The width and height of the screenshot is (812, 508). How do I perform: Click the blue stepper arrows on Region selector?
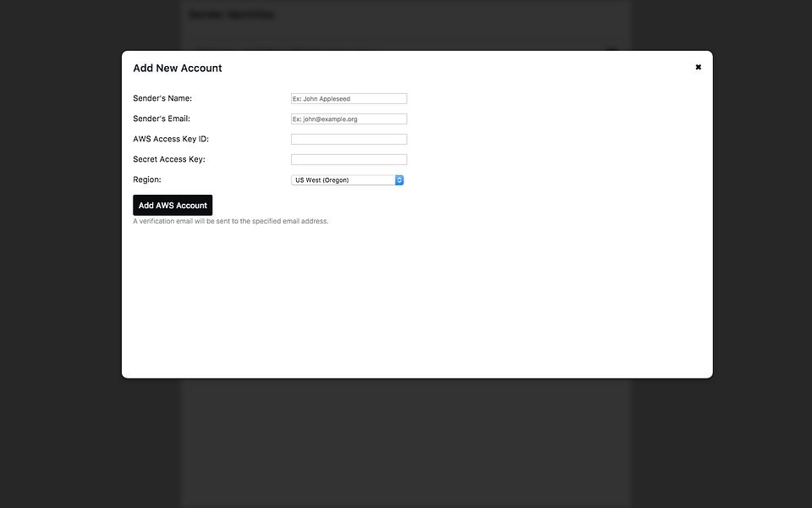point(399,179)
